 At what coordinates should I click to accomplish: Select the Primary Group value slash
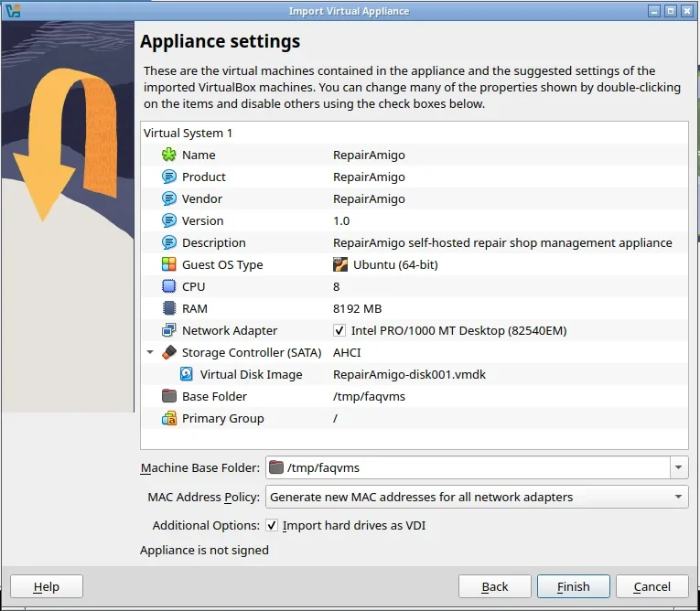tap(335, 418)
